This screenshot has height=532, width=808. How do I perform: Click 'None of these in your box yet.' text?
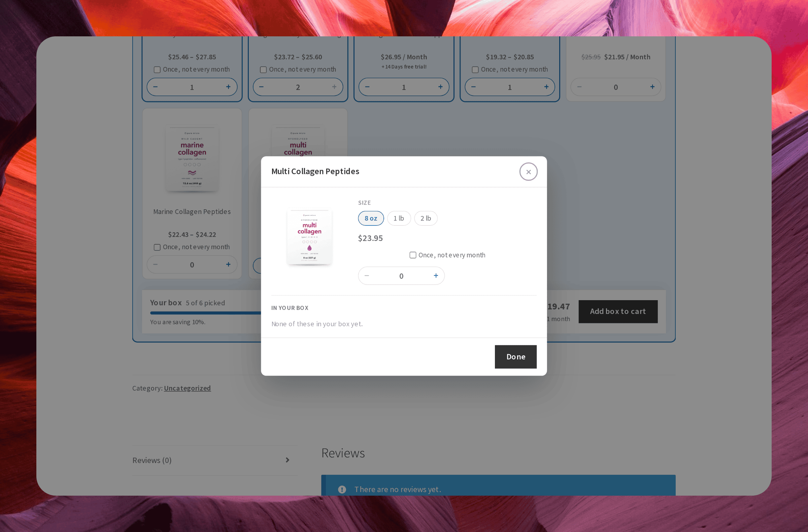click(x=317, y=324)
